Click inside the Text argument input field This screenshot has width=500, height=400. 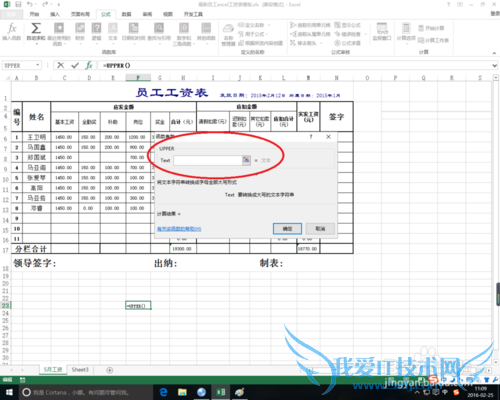click(208, 160)
